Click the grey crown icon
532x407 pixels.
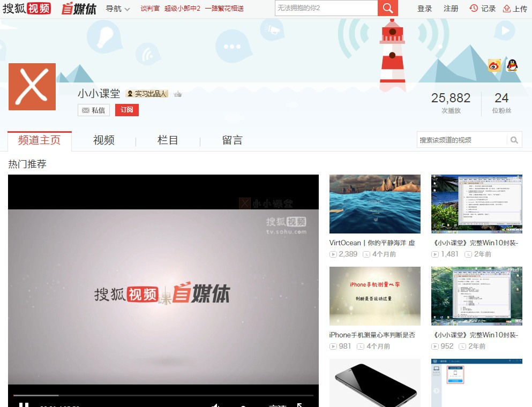[177, 94]
